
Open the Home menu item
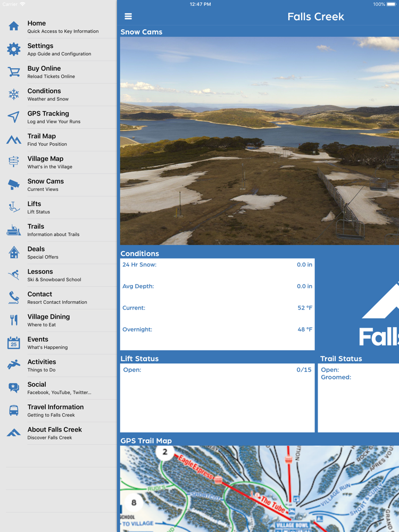coord(59,27)
